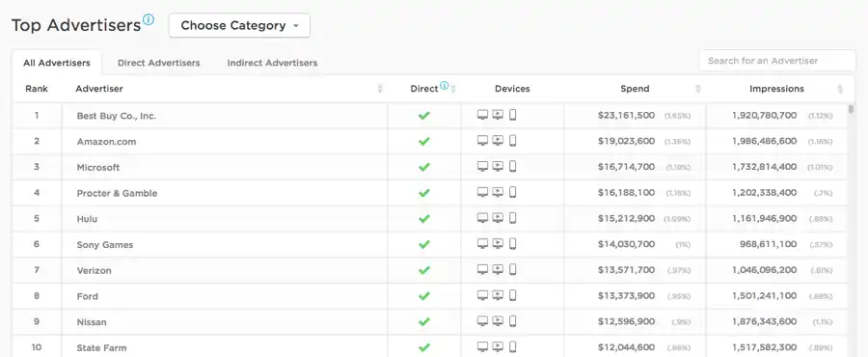This screenshot has height=357, width=868.
Task: Open the Best Buy Co., Inc. advertiser row
Action: [429, 116]
